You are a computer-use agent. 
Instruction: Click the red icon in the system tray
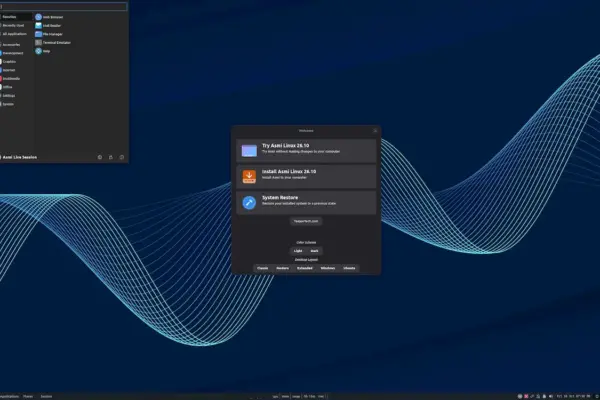point(526,396)
